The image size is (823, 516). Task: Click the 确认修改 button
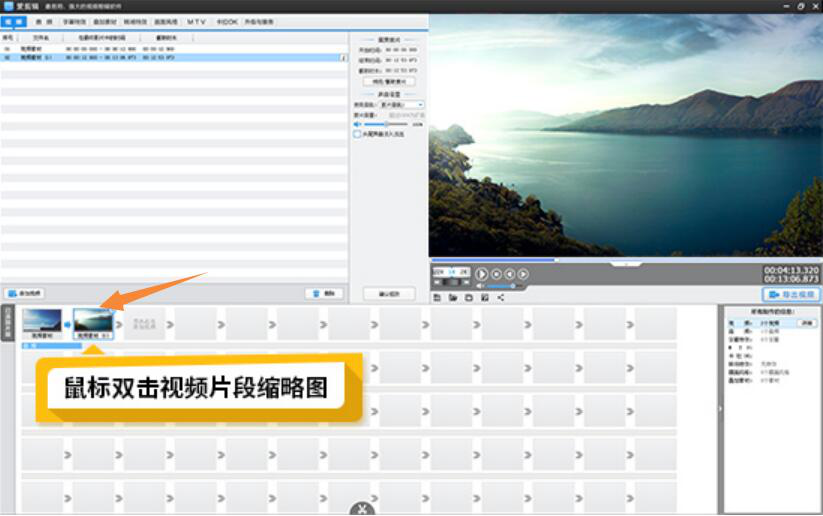coord(389,294)
